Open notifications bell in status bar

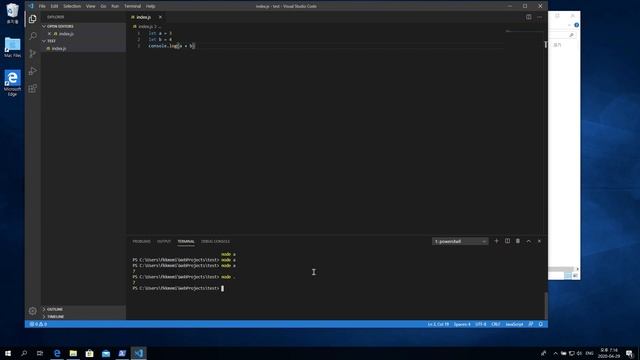tap(540, 324)
